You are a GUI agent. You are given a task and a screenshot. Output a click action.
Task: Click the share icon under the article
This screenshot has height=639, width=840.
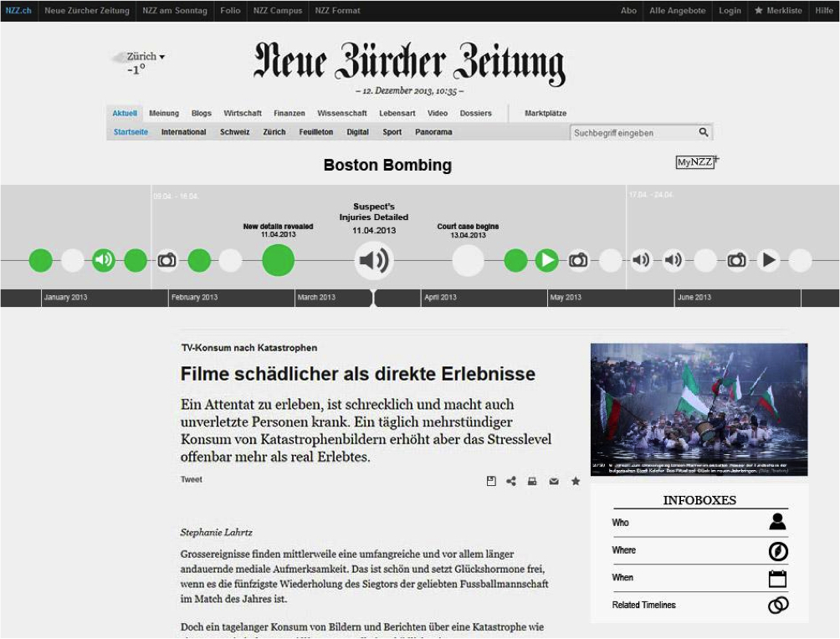511,481
